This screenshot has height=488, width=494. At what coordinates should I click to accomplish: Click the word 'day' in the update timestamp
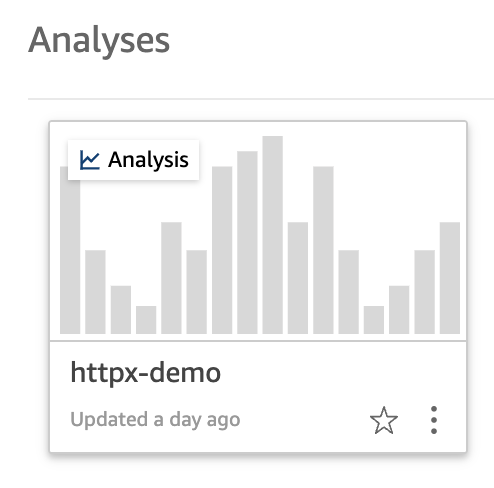185,420
